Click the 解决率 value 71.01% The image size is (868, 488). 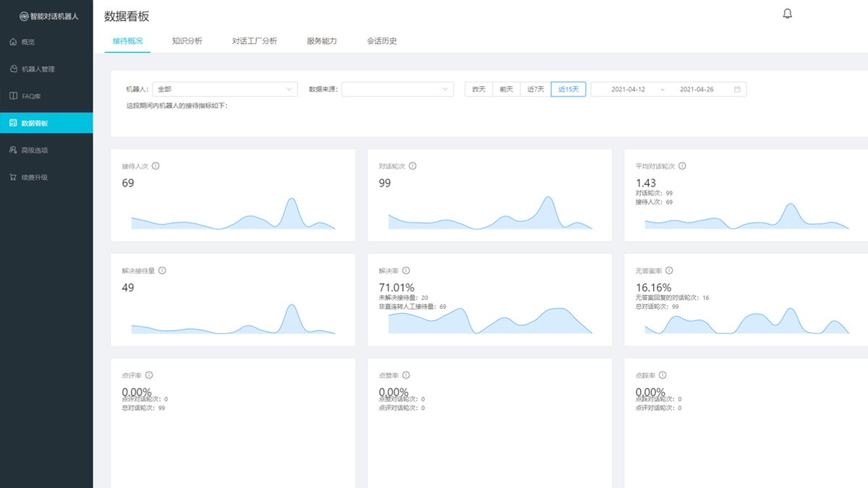(397, 288)
